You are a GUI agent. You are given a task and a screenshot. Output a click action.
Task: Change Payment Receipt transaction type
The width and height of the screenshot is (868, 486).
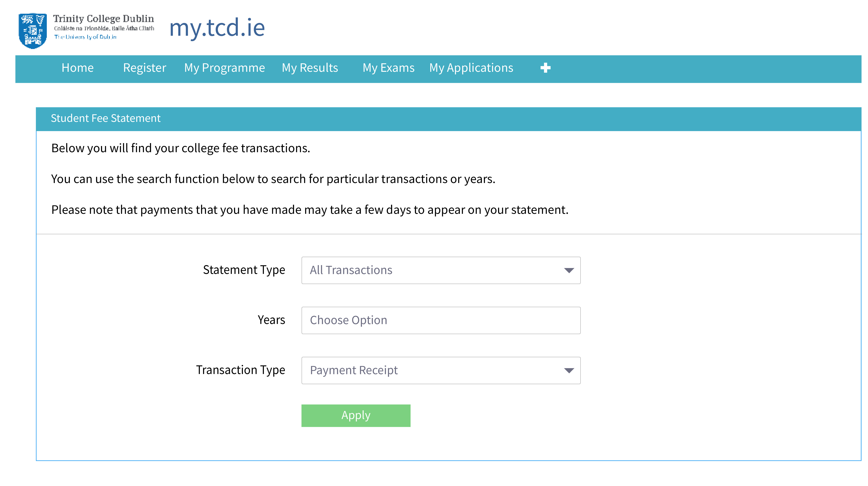(x=353, y=370)
